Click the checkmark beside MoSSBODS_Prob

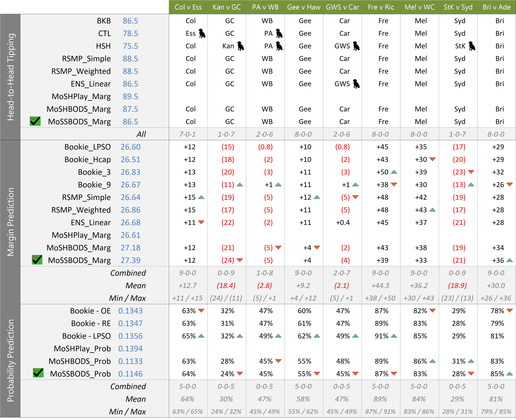38,373
